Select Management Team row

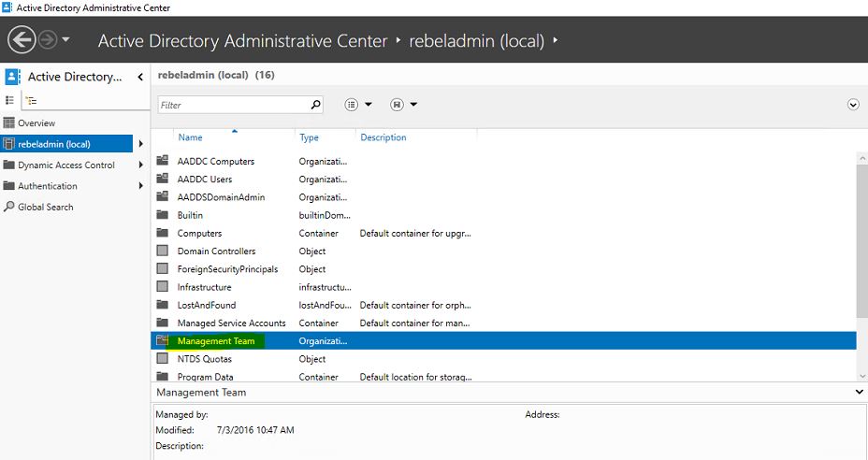(x=503, y=341)
